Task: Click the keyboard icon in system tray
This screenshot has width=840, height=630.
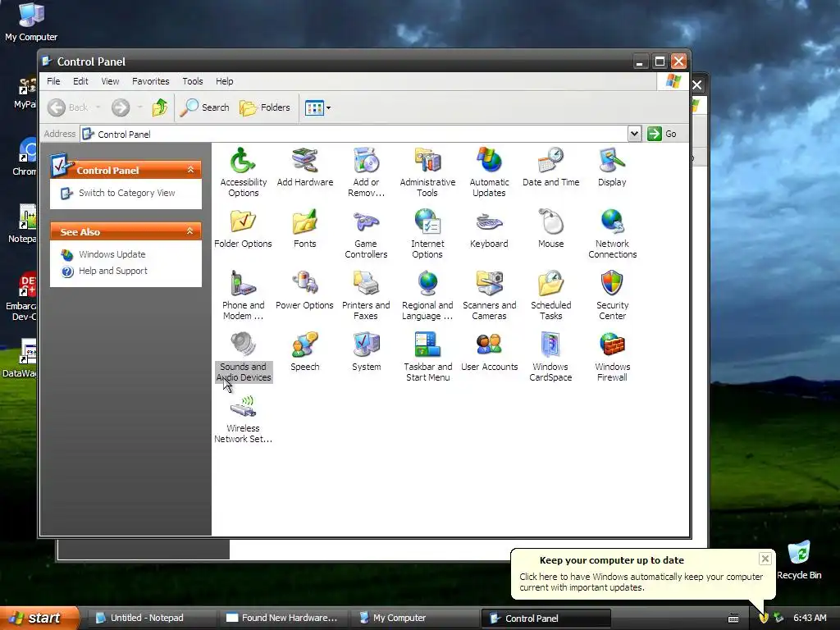Action: tap(734, 619)
